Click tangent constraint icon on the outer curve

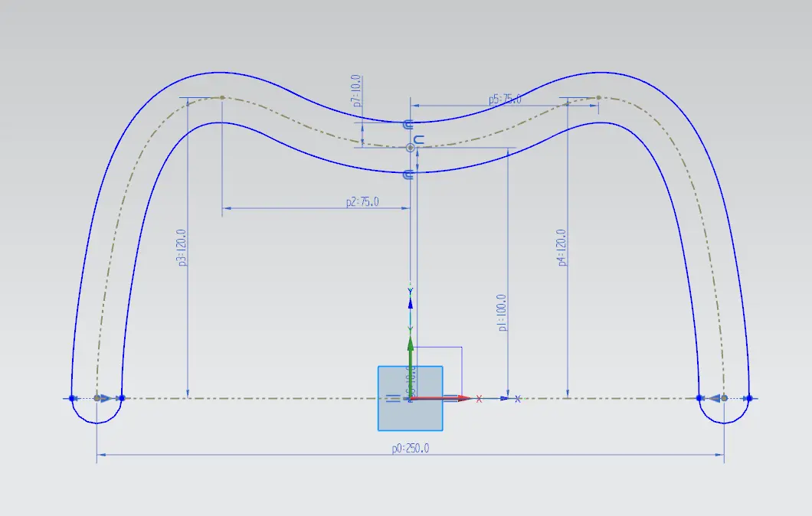click(408, 124)
